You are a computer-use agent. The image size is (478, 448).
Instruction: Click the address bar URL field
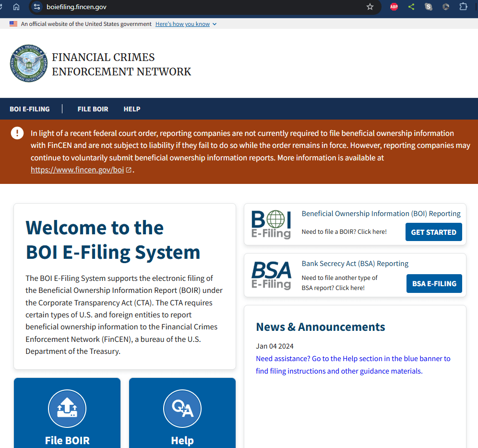pos(192,7)
